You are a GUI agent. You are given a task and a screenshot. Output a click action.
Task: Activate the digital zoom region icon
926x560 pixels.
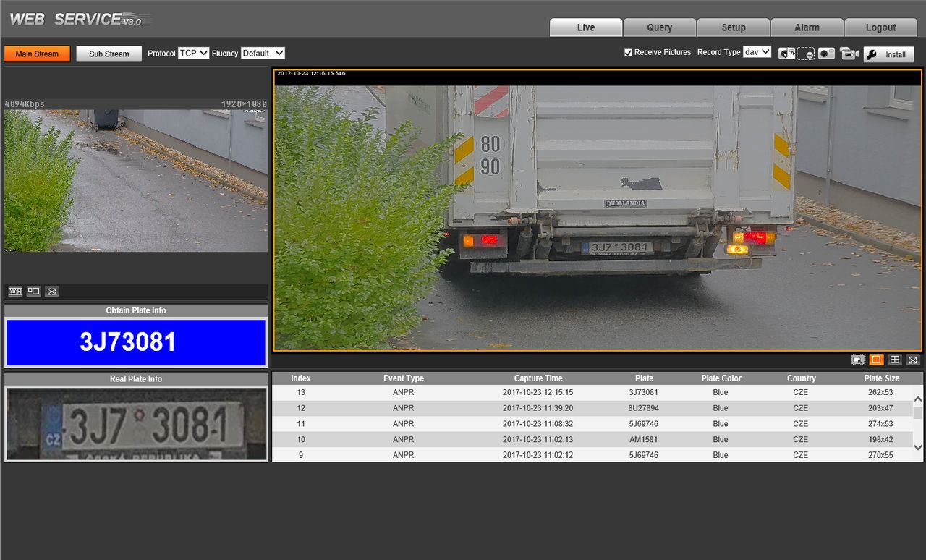(x=806, y=54)
